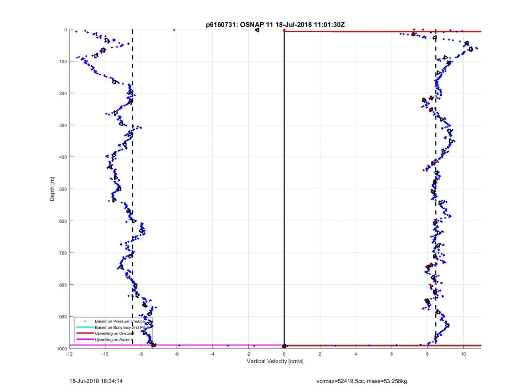Click the '600' depth tick label
Screen dimensions: 532x392
[63, 221]
